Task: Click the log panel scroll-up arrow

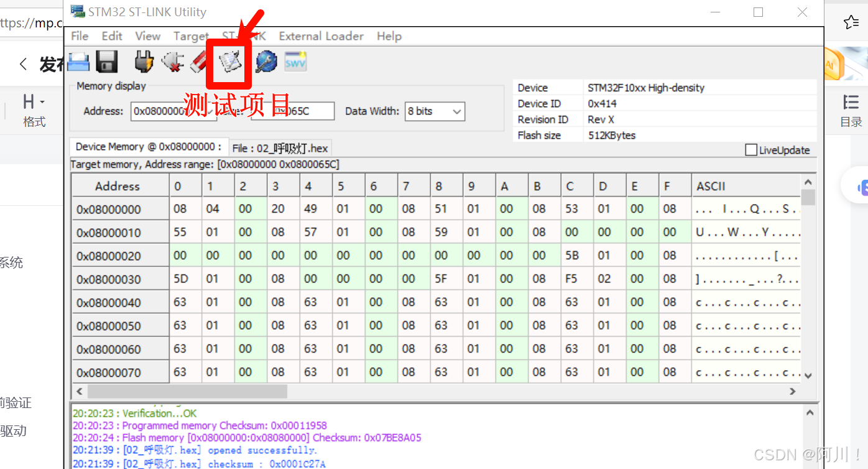Action: (x=810, y=412)
